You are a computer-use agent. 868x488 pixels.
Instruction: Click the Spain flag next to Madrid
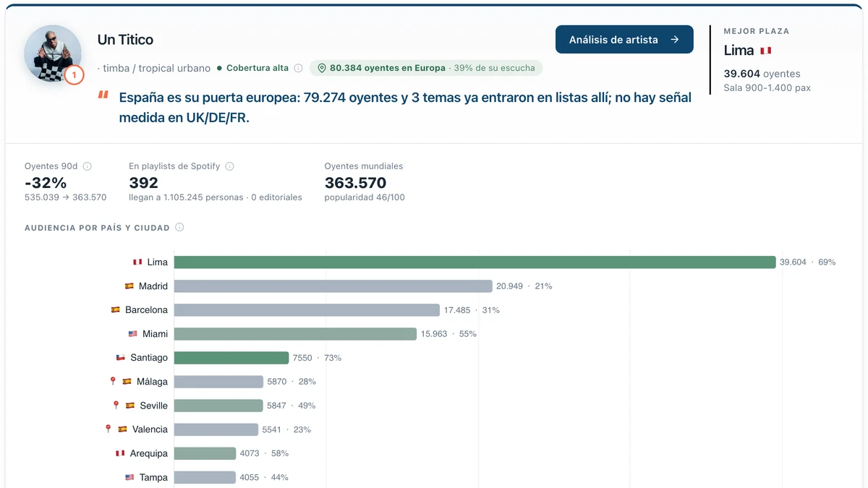pos(129,286)
